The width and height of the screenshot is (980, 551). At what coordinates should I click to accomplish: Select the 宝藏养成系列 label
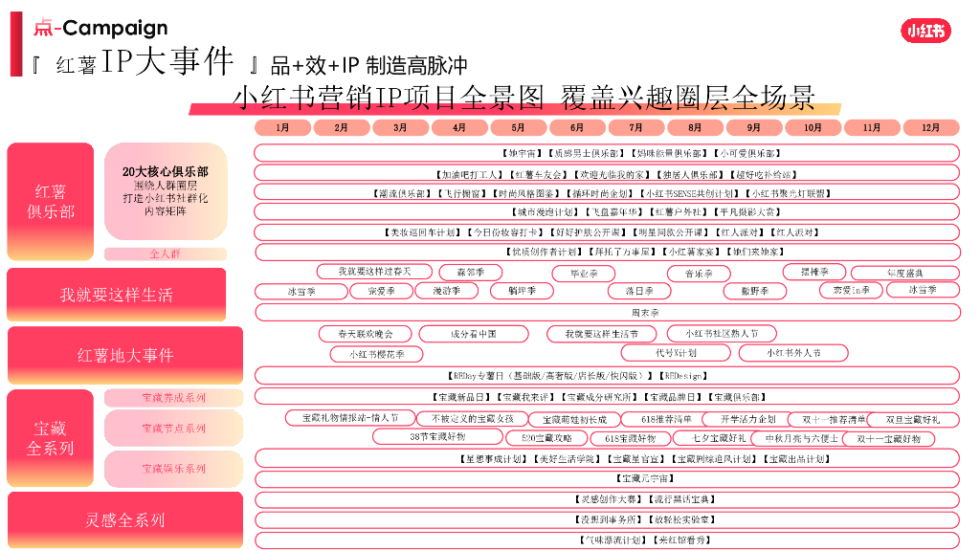click(x=174, y=398)
